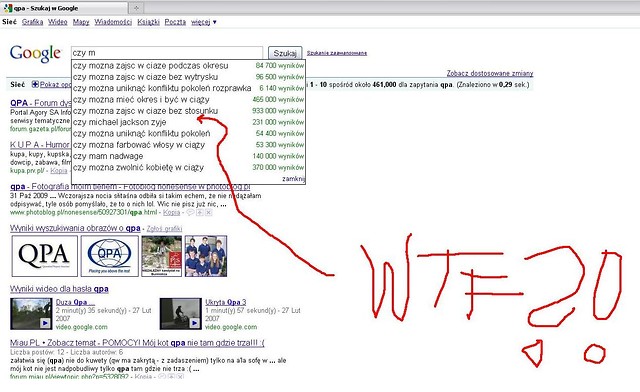
Task: Open the blue globe QPA image thumbnail
Action: [109, 256]
